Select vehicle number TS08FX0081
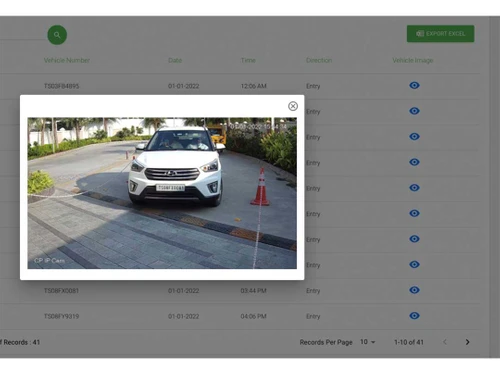This screenshot has width=500, height=375. click(61, 291)
